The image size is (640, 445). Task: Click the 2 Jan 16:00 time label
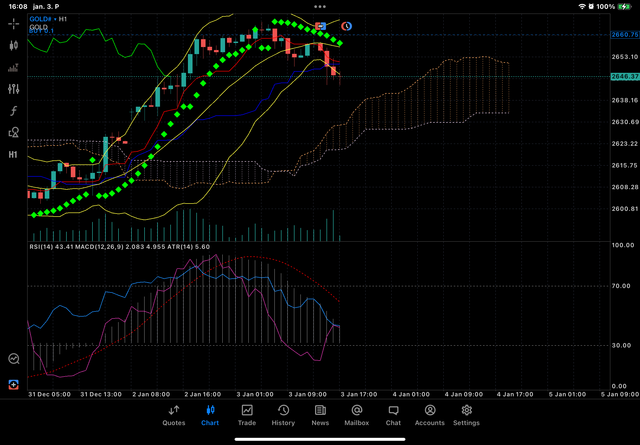202,394
